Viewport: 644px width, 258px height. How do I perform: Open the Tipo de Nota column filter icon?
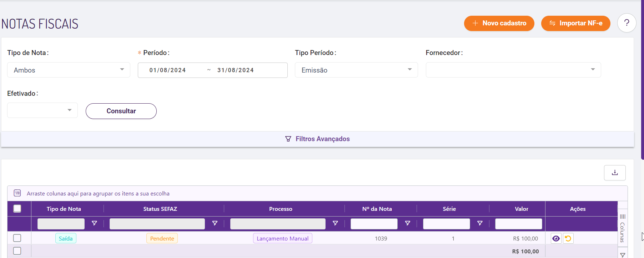[x=94, y=223]
